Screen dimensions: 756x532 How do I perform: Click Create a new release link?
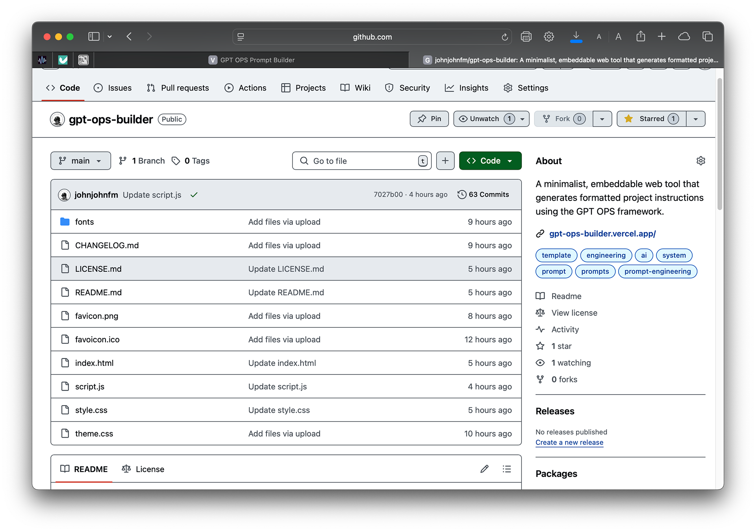pos(569,442)
